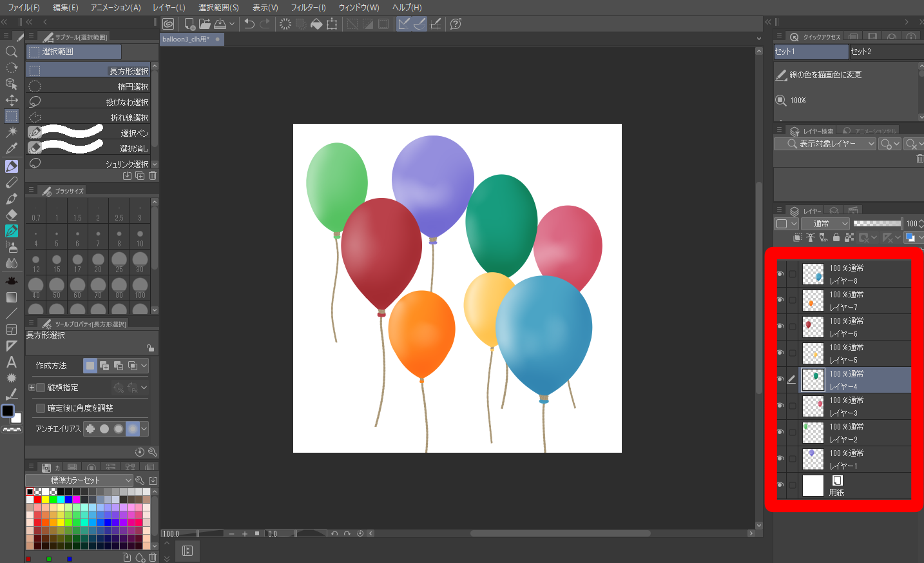
Task: Toggle 確定後に角度を調整 checkbox
Action: [x=41, y=408]
